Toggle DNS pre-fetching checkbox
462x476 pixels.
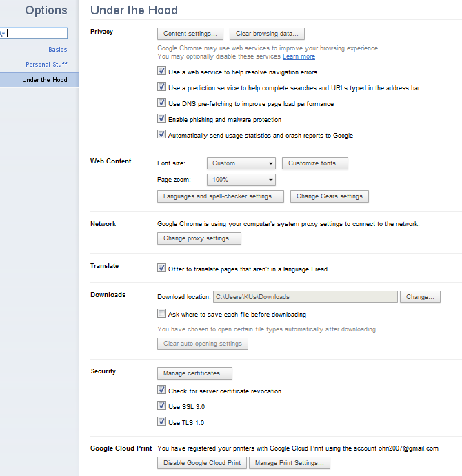(x=161, y=103)
